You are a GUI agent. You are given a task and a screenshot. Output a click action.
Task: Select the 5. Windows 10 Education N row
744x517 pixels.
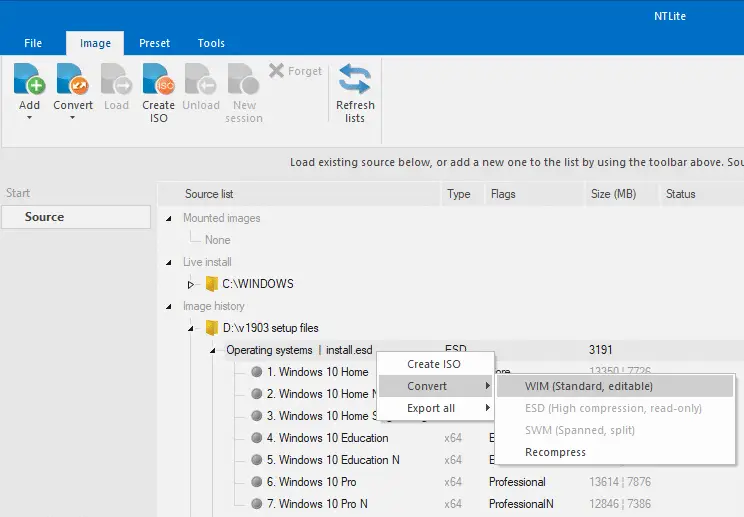(333, 460)
